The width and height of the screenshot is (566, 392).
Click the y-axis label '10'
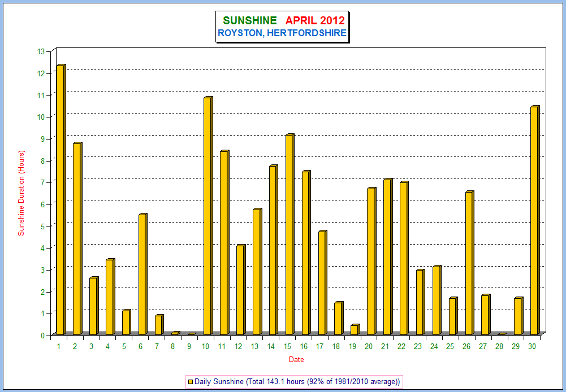(x=41, y=117)
